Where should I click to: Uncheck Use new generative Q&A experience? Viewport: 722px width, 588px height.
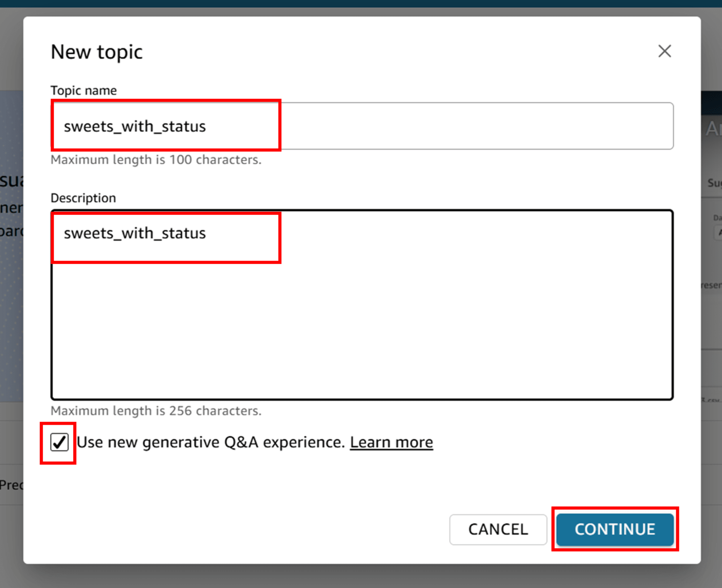pyautogui.click(x=59, y=442)
